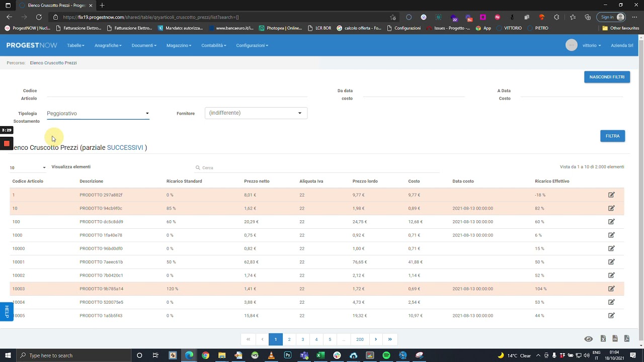This screenshot has height=362, width=644.
Task: Toggle column visibility eye icon
Action: point(588,339)
